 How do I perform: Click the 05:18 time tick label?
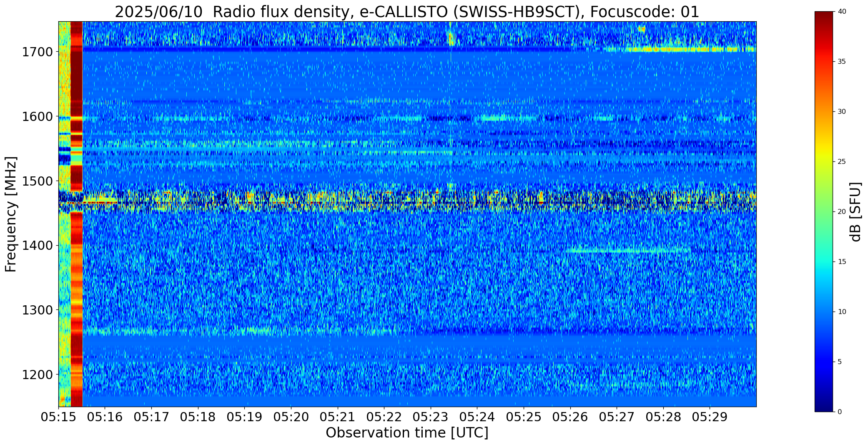(198, 417)
